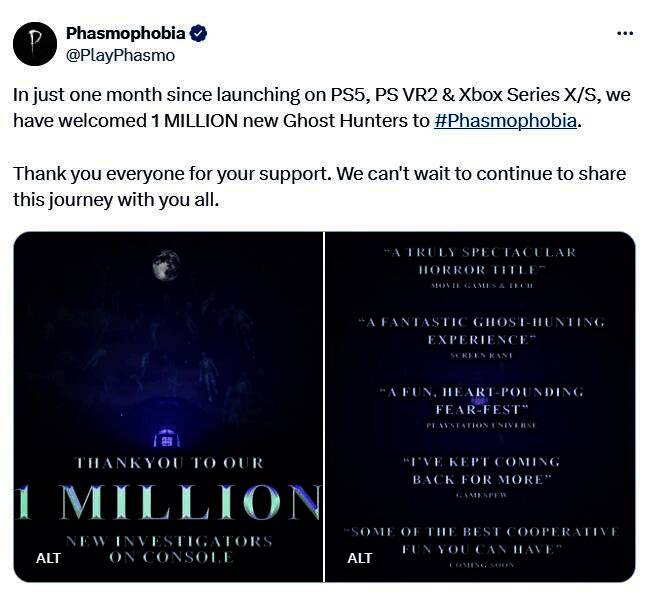Click the small glowing blue house icon
The image size is (650, 600).
168,438
